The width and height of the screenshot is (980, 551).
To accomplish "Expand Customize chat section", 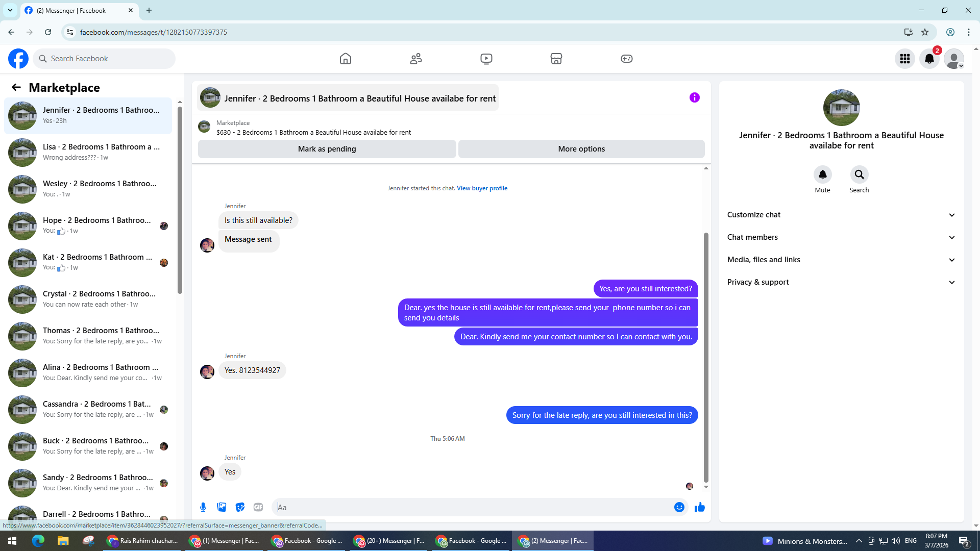I will (841, 215).
